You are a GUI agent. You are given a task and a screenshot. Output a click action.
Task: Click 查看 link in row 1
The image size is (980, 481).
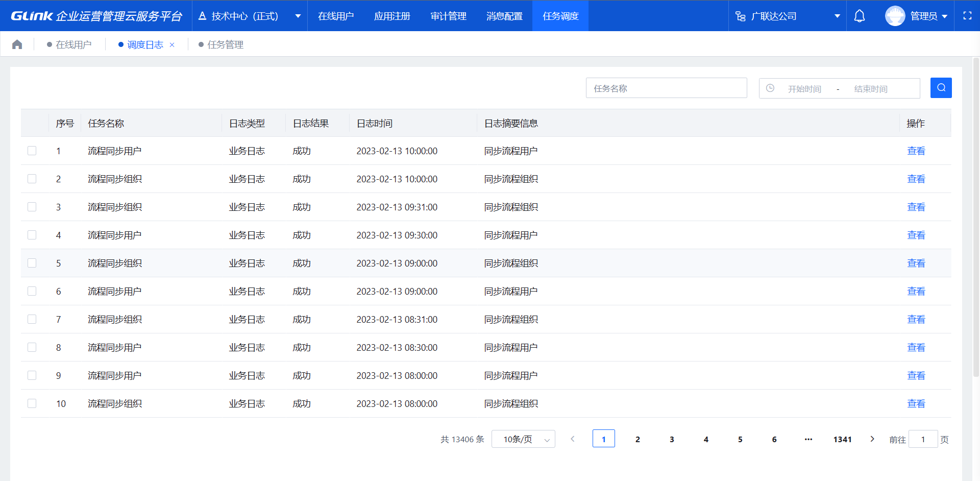tap(916, 151)
